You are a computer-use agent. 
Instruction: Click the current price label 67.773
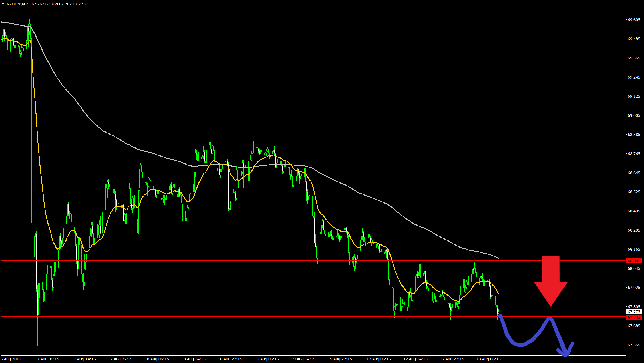click(x=634, y=312)
